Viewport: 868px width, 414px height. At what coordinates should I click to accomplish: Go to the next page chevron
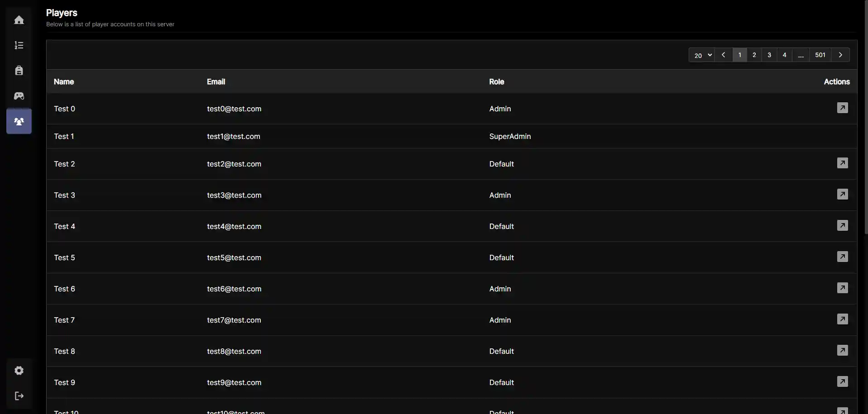tap(840, 55)
